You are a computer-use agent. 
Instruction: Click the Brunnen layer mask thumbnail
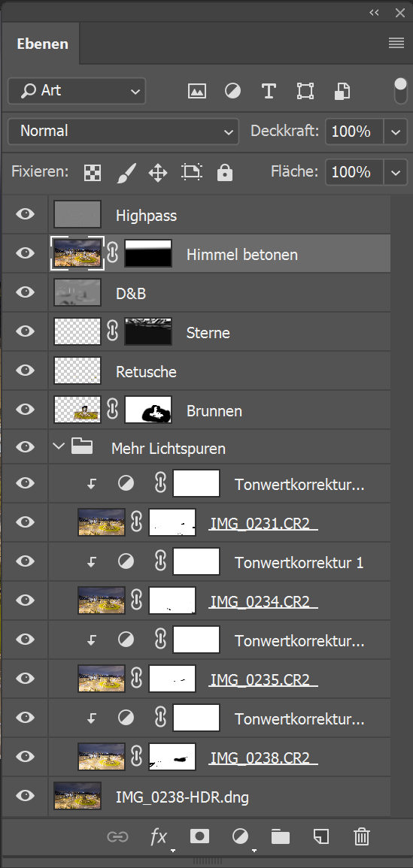click(x=148, y=410)
